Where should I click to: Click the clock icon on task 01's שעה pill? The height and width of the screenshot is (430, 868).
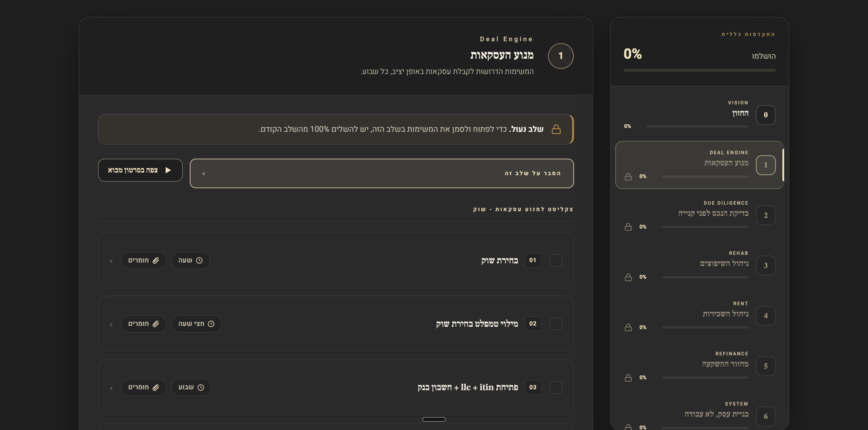click(199, 260)
